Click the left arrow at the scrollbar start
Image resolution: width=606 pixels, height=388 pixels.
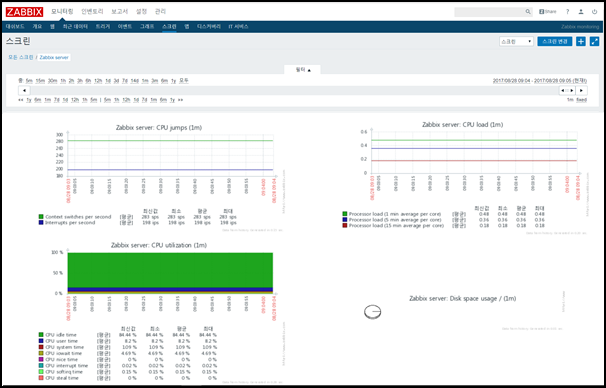(x=24, y=90)
